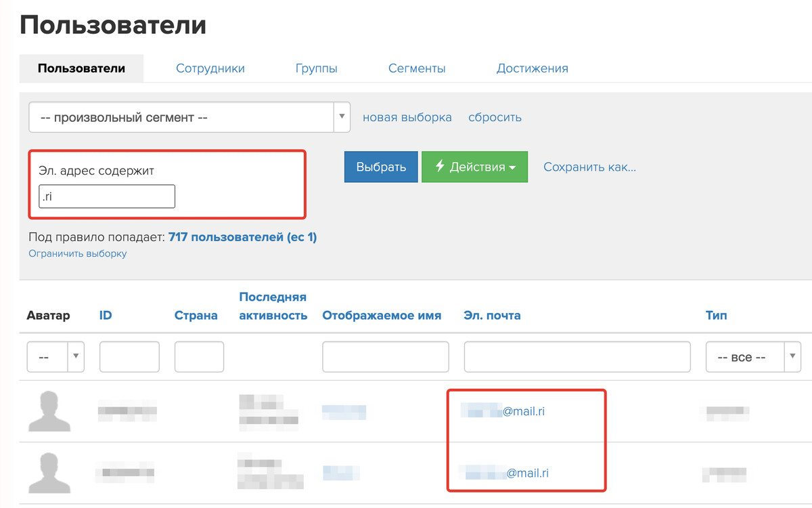Sort by the Страна column header
This screenshot has height=508, width=812.
(x=196, y=315)
